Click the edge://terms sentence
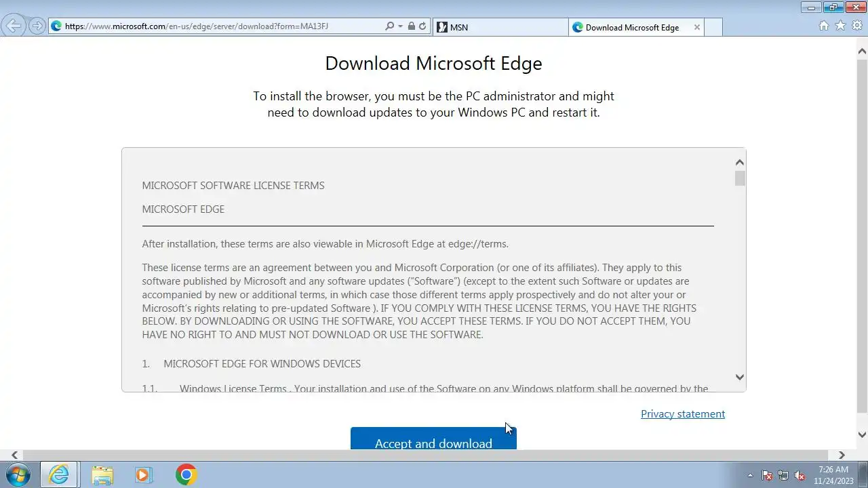This screenshot has height=488, width=868. pyautogui.click(x=325, y=244)
